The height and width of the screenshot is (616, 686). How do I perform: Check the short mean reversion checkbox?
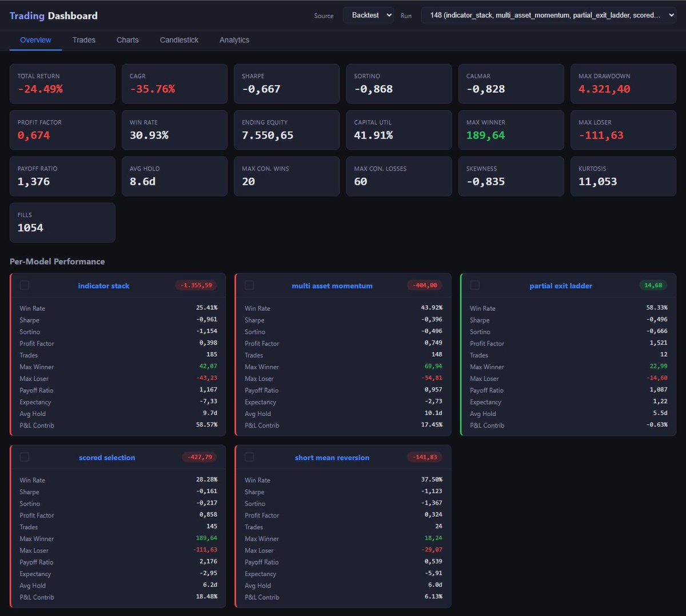249,457
